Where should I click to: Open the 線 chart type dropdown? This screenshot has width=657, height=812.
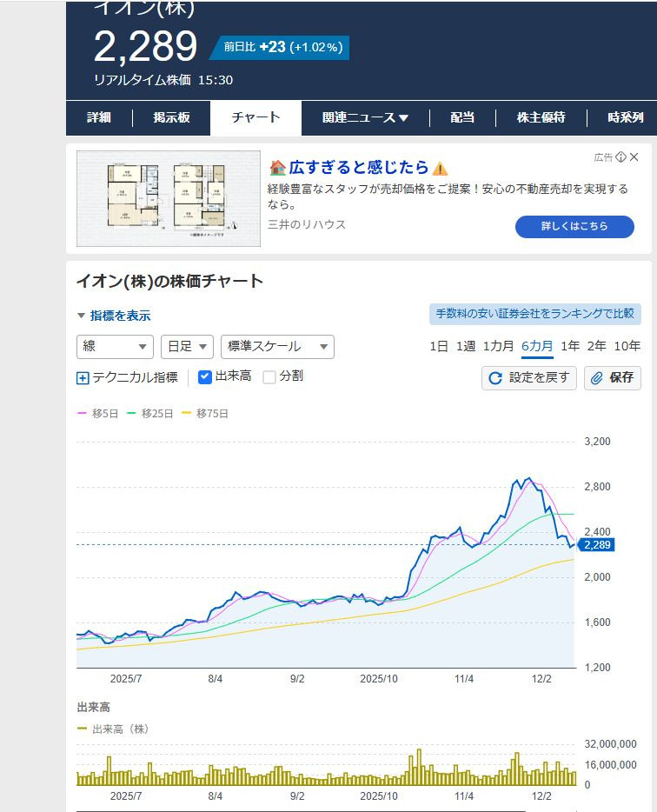115,346
